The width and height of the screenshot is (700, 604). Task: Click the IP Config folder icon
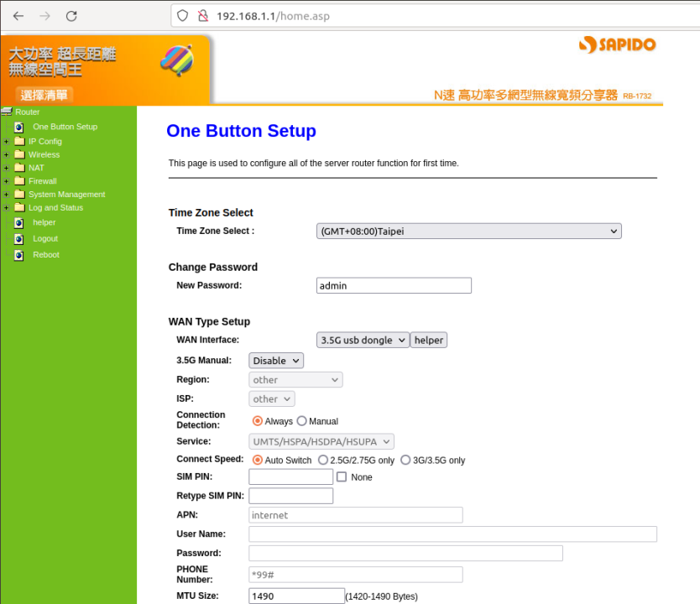point(19,141)
